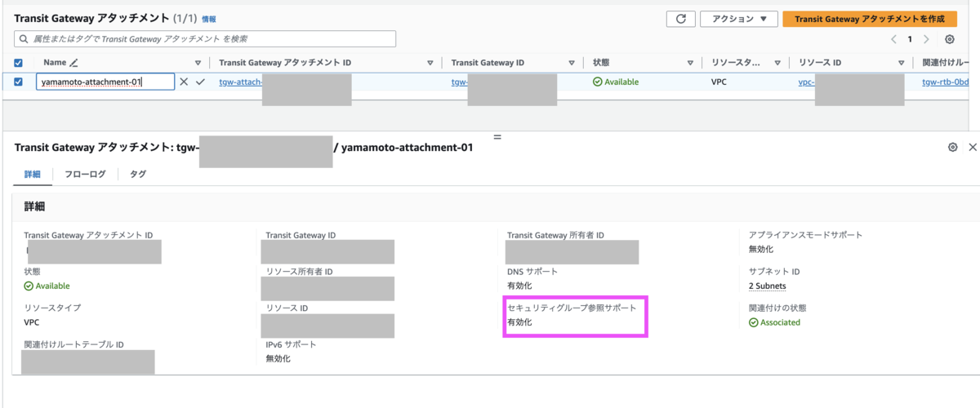This screenshot has width=980, height=408.
Task: Sort by 状態 column arrow
Action: [x=691, y=63]
